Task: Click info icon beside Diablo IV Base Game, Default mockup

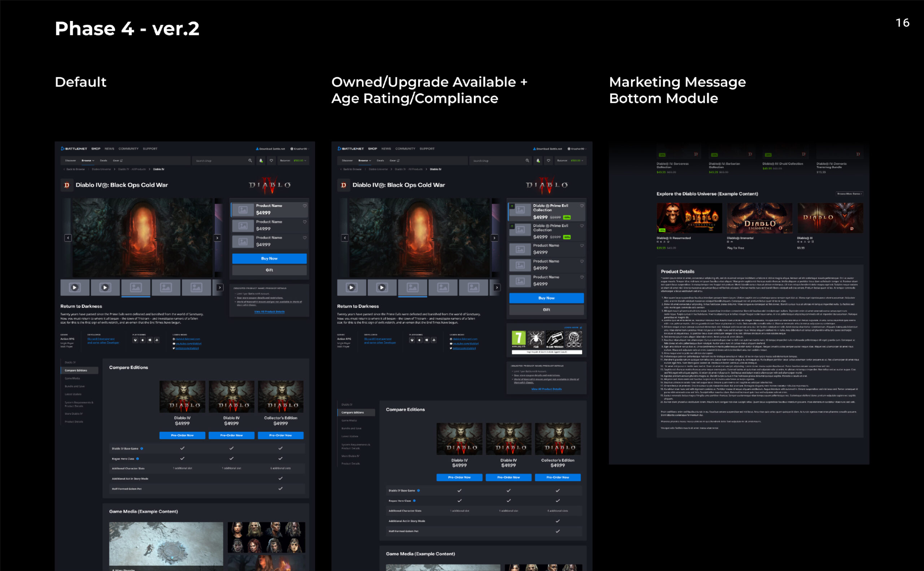Action: [142, 449]
